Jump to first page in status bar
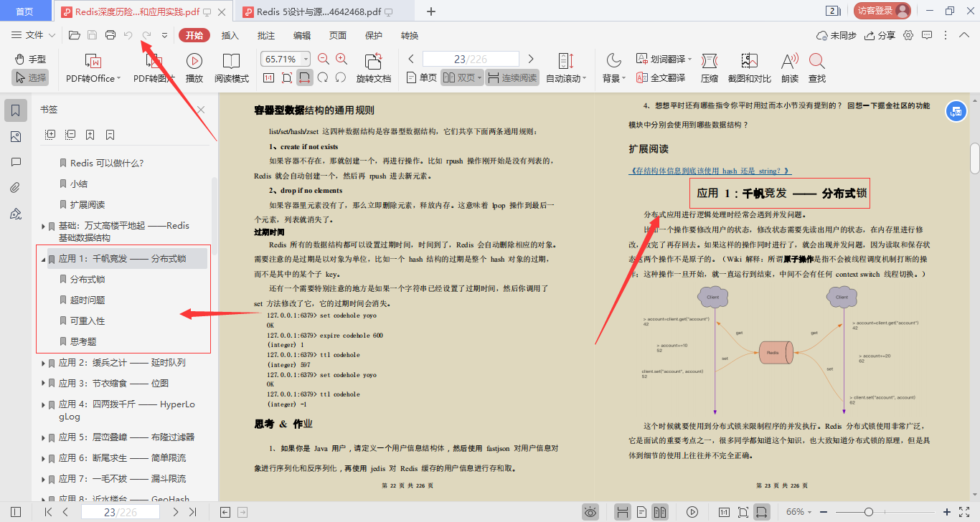 coord(48,512)
